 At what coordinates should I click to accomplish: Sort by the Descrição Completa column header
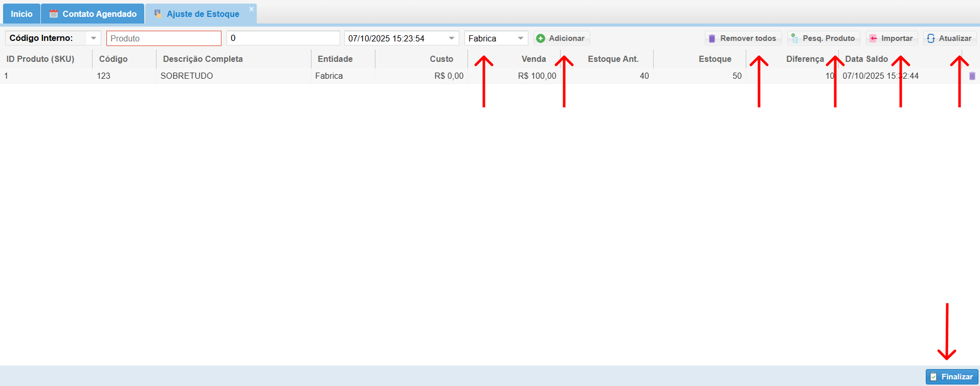click(203, 59)
